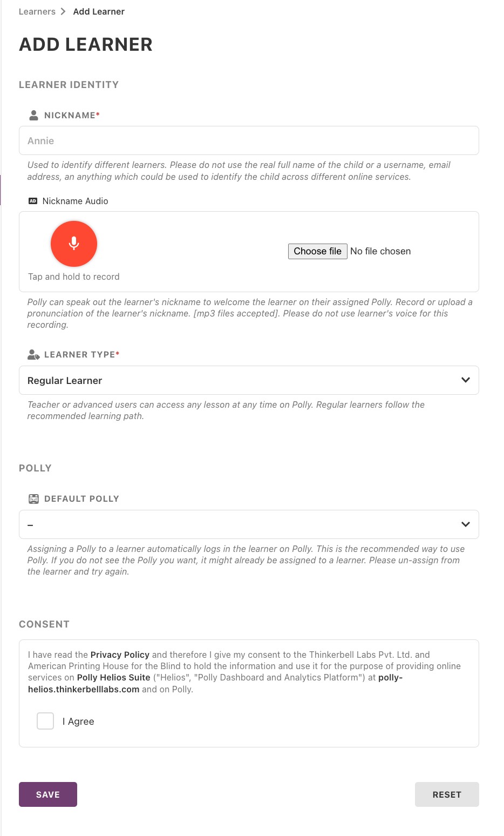Viewport: 504px width, 836px height.
Task: Click the person icon beside NICKNAME
Action: coord(33,115)
